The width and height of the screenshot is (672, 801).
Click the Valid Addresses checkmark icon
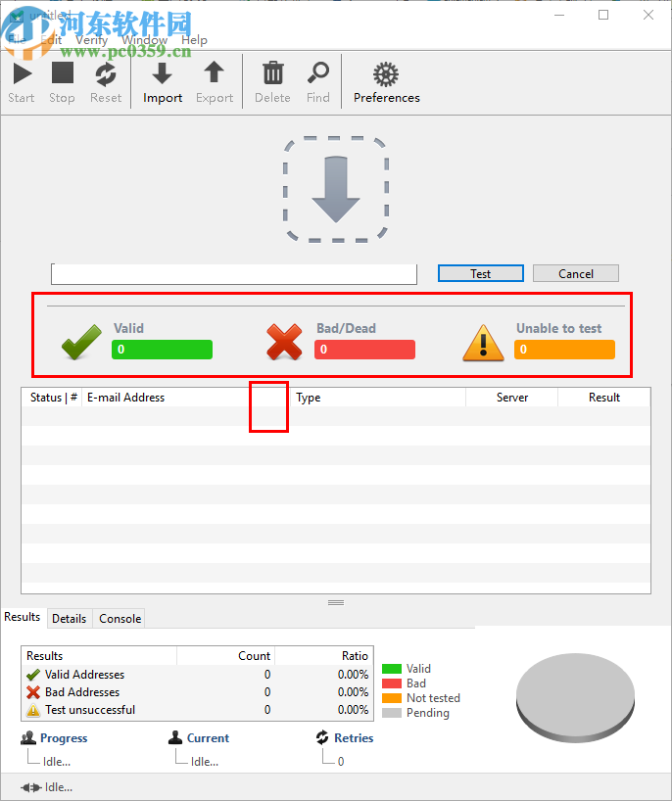tap(33, 675)
